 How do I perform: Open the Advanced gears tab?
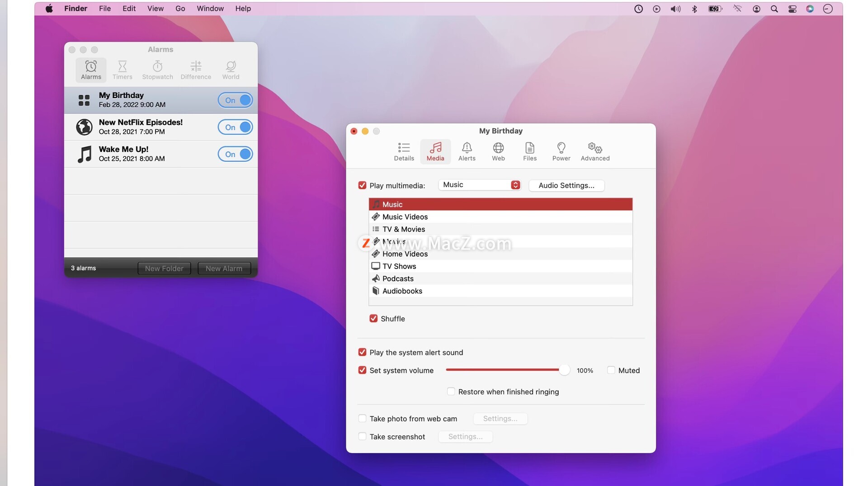595,151
